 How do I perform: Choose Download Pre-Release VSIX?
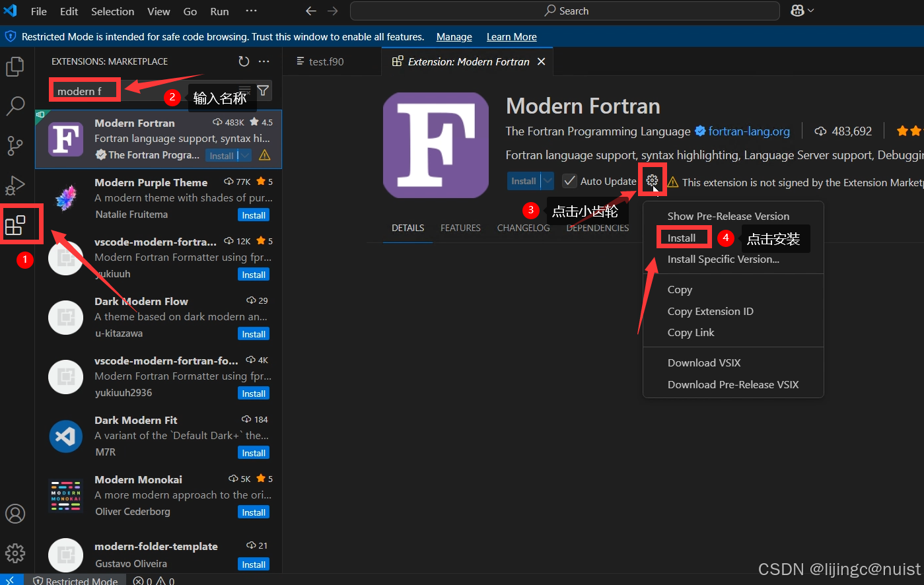pos(733,384)
